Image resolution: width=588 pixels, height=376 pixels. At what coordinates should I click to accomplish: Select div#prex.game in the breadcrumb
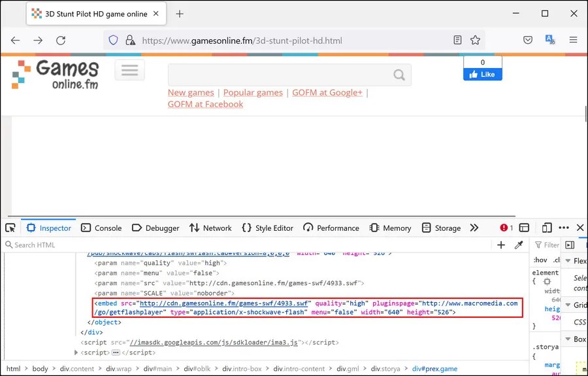pyautogui.click(x=434, y=369)
